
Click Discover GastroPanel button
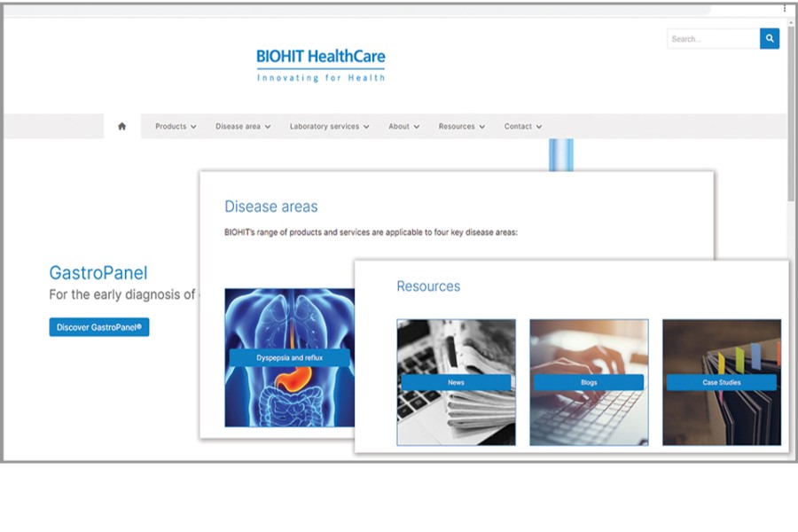coord(99,327)
